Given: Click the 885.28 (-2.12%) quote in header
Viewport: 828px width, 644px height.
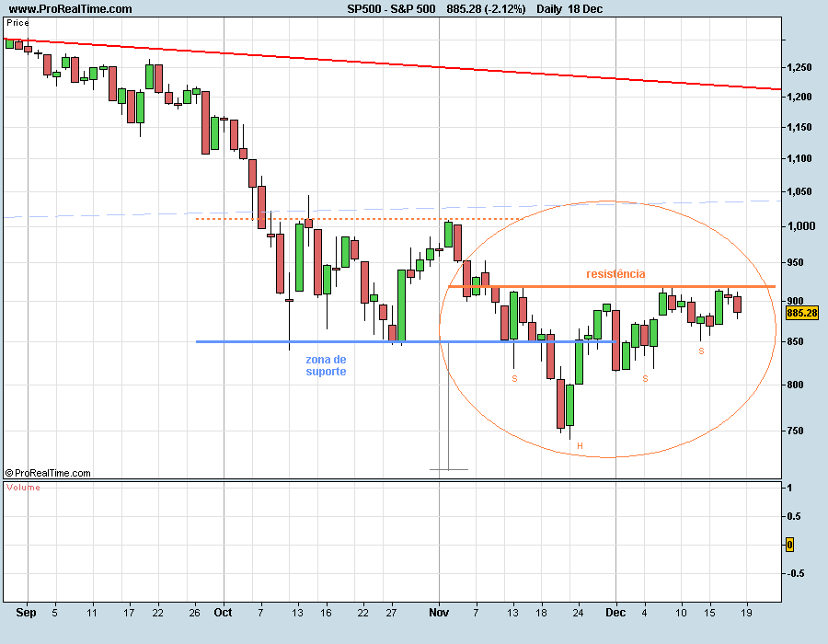Looking at the screenshot, I should [x=486, y=9].
